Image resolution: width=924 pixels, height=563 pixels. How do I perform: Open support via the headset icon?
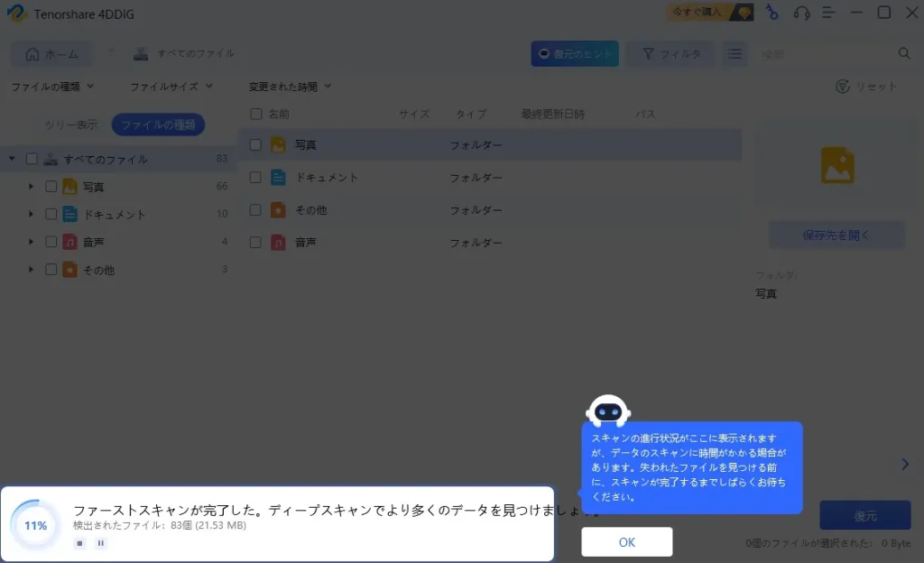[x=800, y=13]
